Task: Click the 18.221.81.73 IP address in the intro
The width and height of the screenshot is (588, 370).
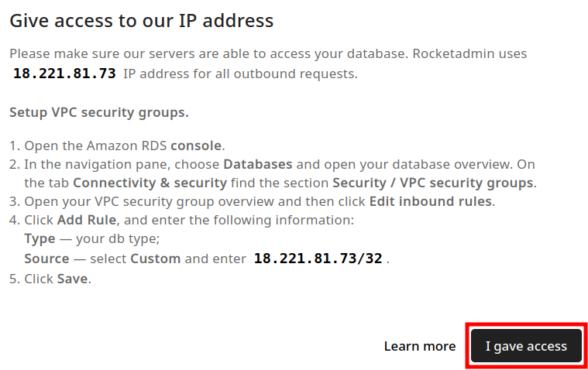Action: (x=64, y=74)
